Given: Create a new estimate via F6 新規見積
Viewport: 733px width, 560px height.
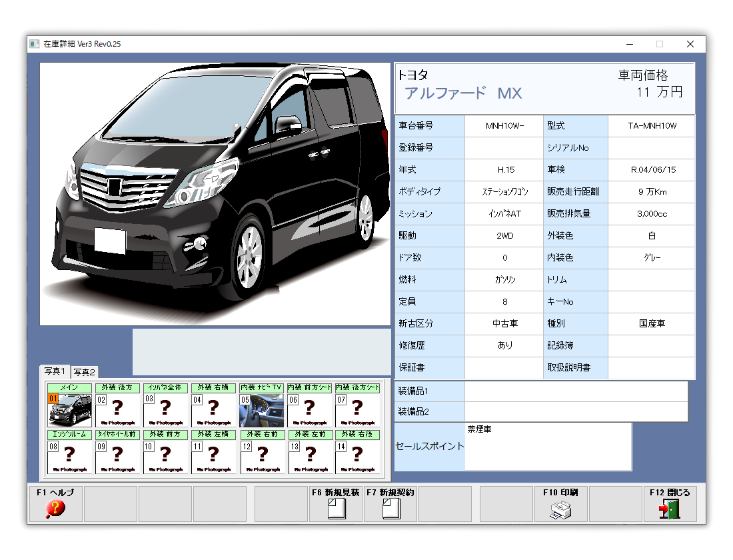Looking at the screenshot, I should pos(336,503).
